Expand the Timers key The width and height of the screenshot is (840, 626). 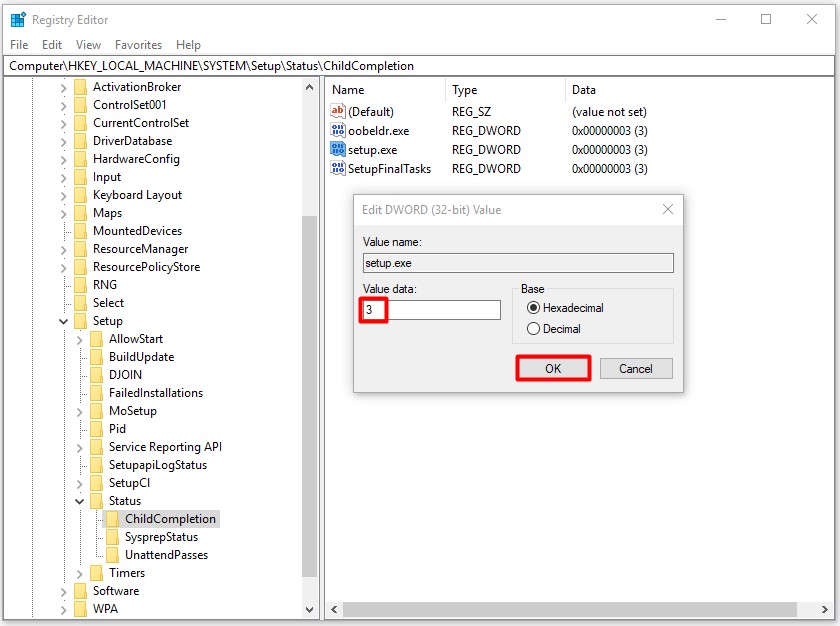tap(79, 574)
